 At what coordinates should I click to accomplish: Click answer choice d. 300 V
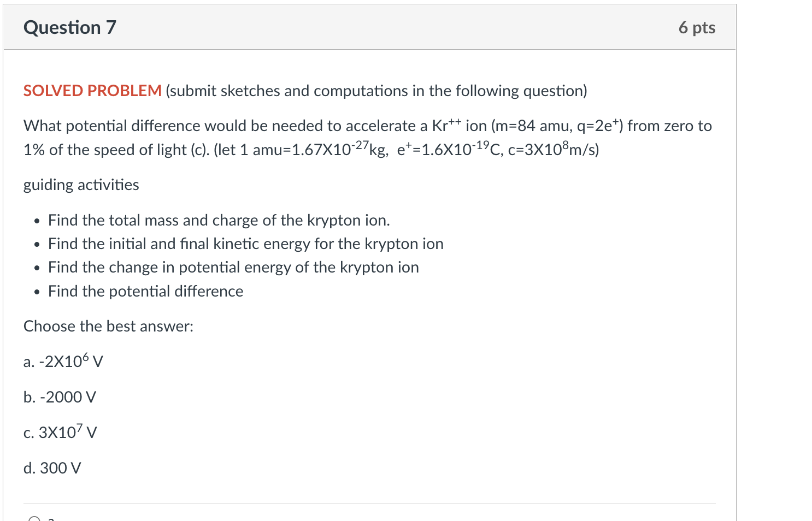click(52, 467)
